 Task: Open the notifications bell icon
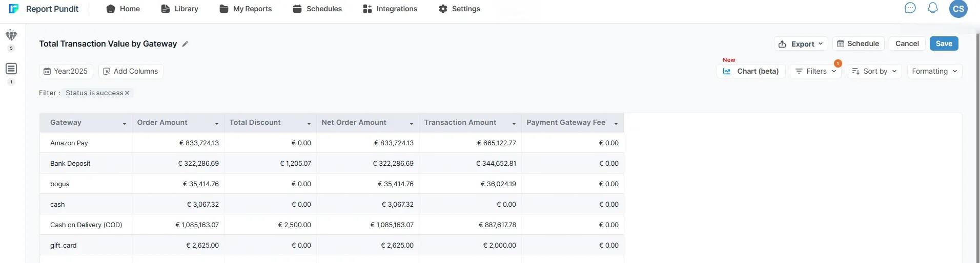point(933,8)
